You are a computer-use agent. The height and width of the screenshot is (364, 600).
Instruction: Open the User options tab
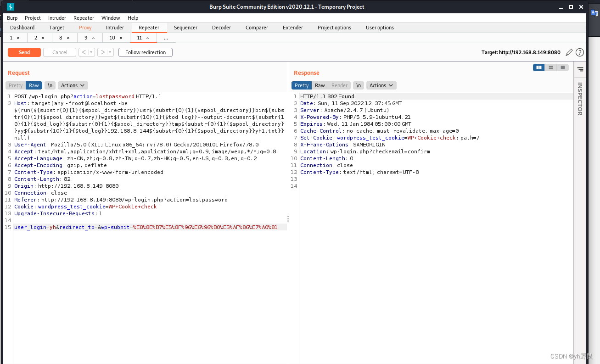380,28
